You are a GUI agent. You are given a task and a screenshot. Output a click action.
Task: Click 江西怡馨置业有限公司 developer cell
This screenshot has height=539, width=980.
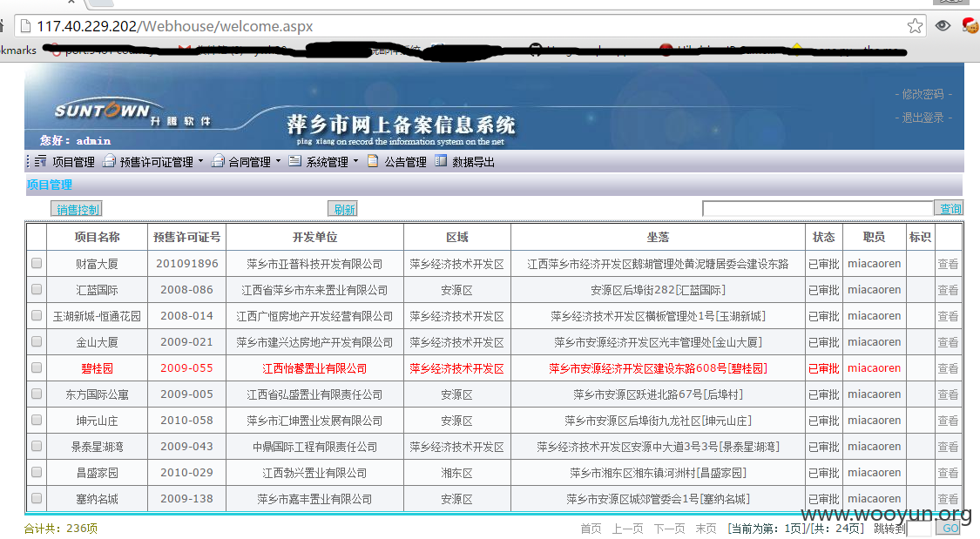[315, 368]
